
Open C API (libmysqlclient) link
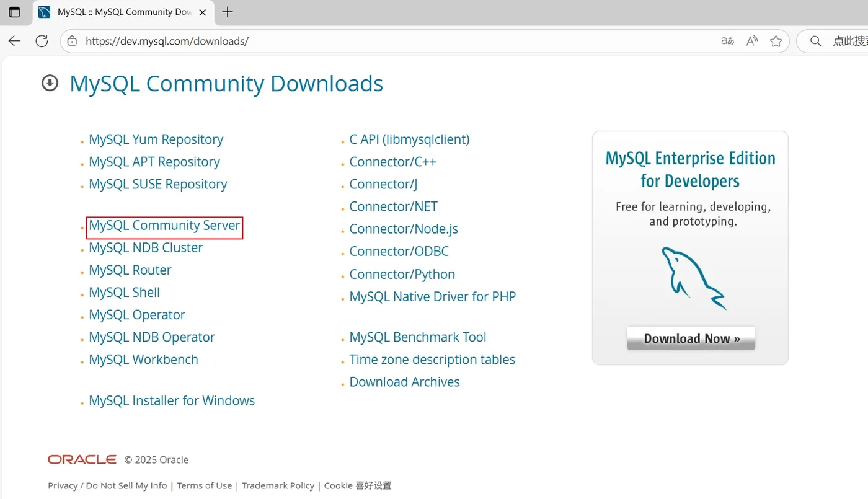coord(410,139)
